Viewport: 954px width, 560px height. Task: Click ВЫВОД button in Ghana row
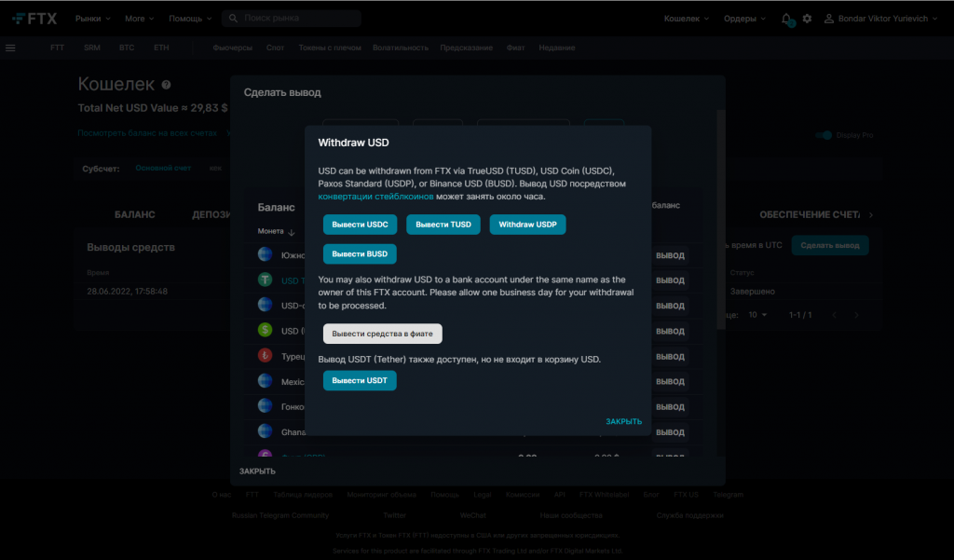[x=670, y=432]
